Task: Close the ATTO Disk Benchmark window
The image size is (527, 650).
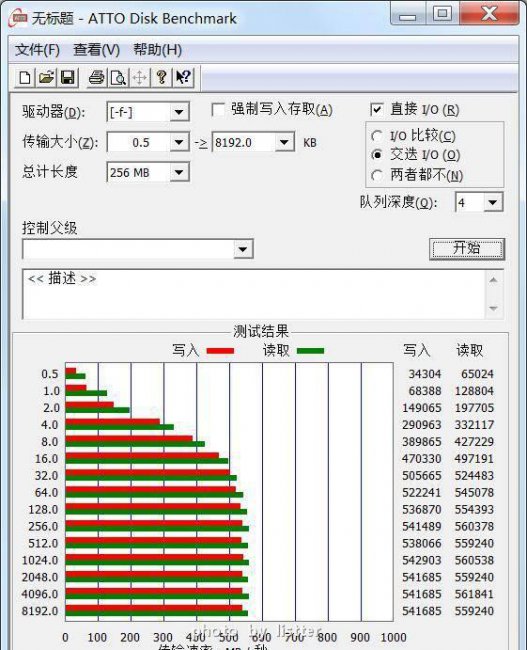Action: [x=489, y=15]
